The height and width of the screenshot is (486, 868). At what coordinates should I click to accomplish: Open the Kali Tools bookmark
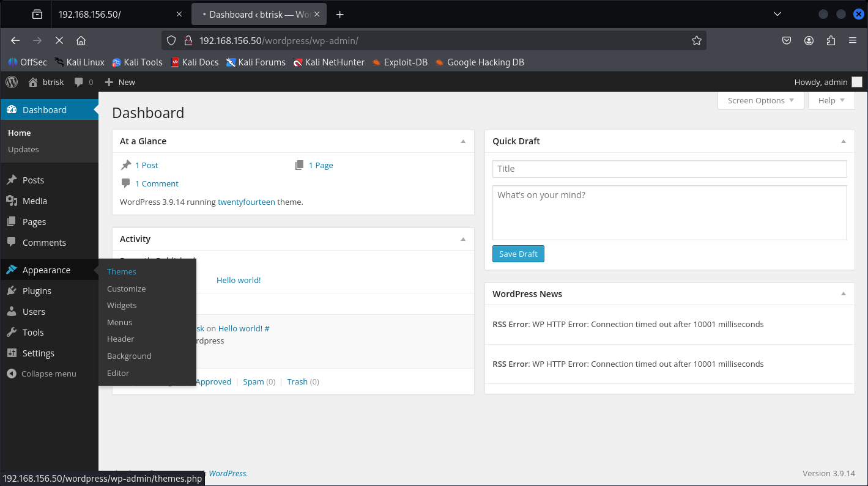click(137, 62)
